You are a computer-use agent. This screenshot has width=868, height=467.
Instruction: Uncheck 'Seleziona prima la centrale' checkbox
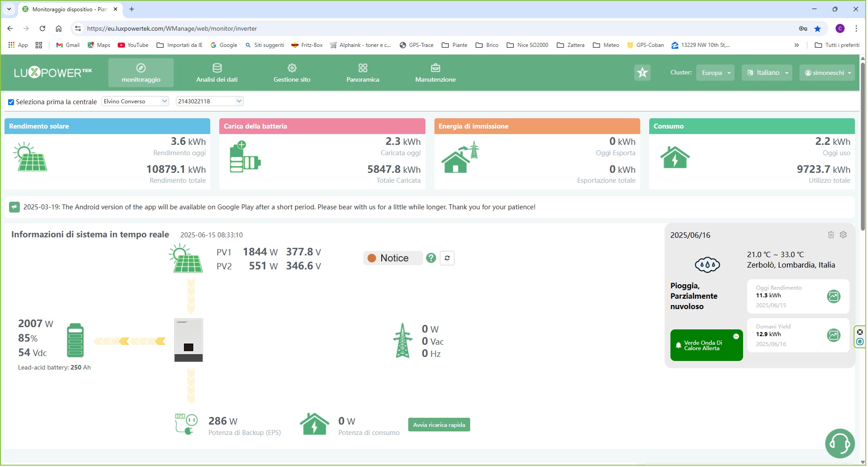click(x=11, y=102)
